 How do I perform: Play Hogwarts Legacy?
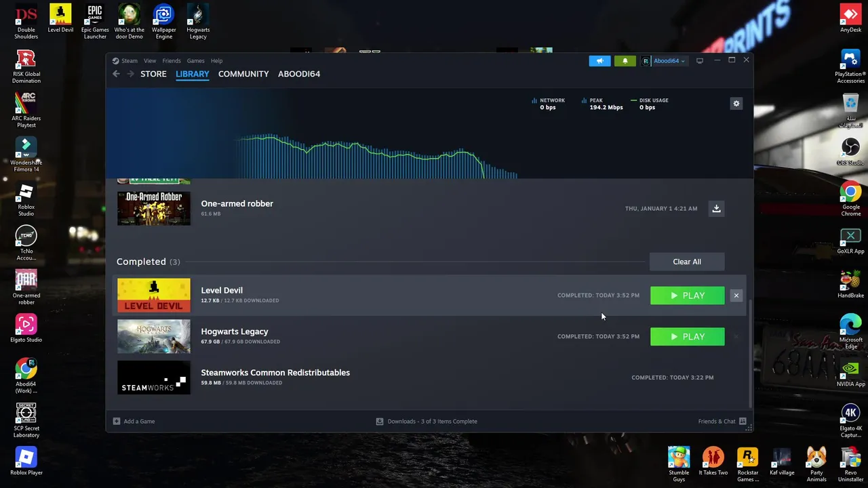coord(687,336)
